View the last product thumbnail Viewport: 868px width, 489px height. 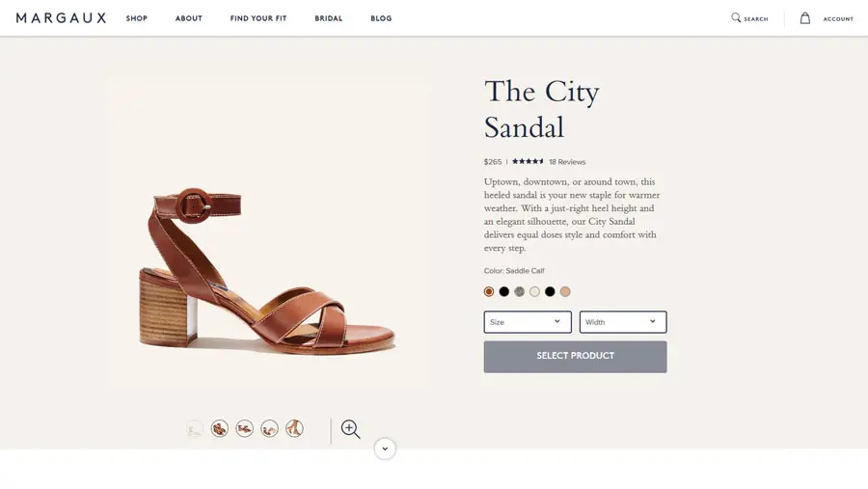click(x=294, y=429)
